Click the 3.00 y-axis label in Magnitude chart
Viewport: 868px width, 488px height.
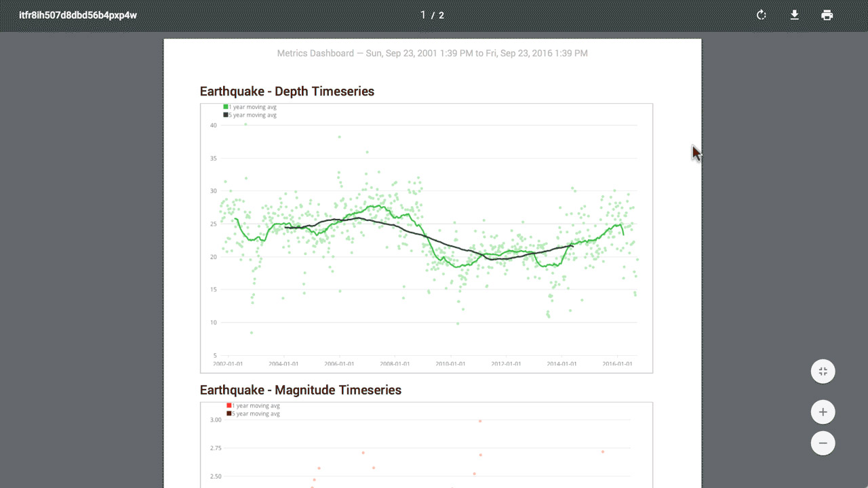click(215, 420)
